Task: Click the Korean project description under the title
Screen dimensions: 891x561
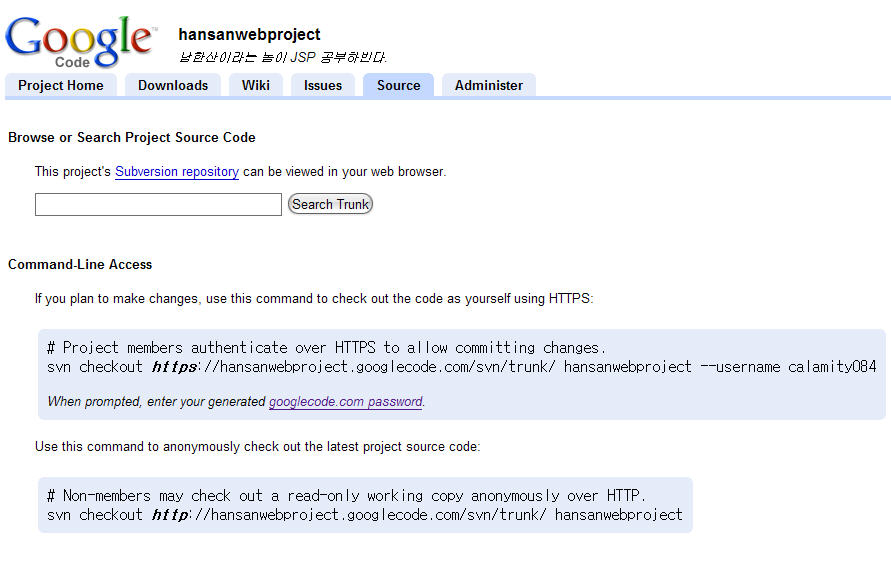Action: pyautogui.click(x=282, y=57)
